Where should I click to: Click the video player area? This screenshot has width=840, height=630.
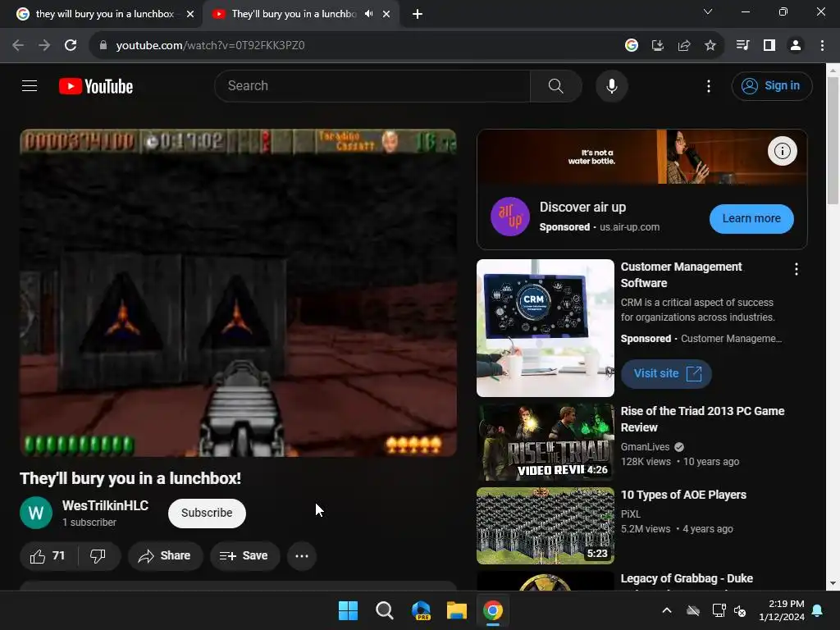[238, 293]
